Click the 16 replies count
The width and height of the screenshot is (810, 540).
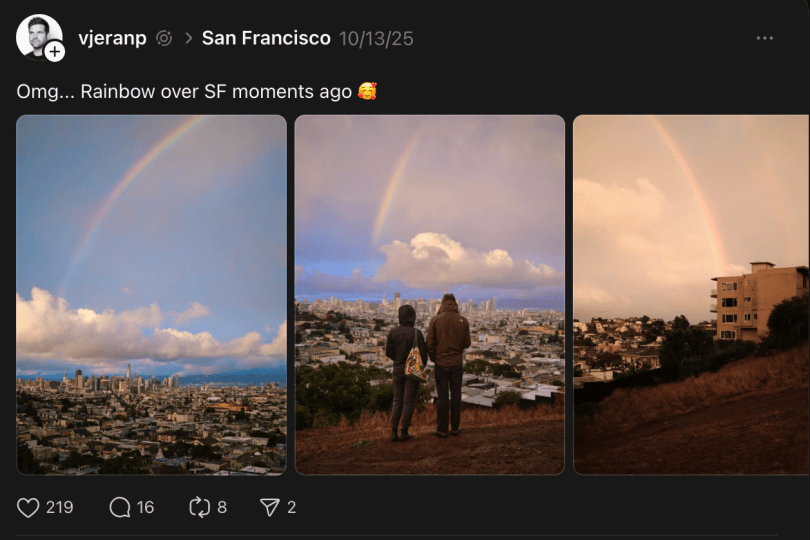point(146,507)
